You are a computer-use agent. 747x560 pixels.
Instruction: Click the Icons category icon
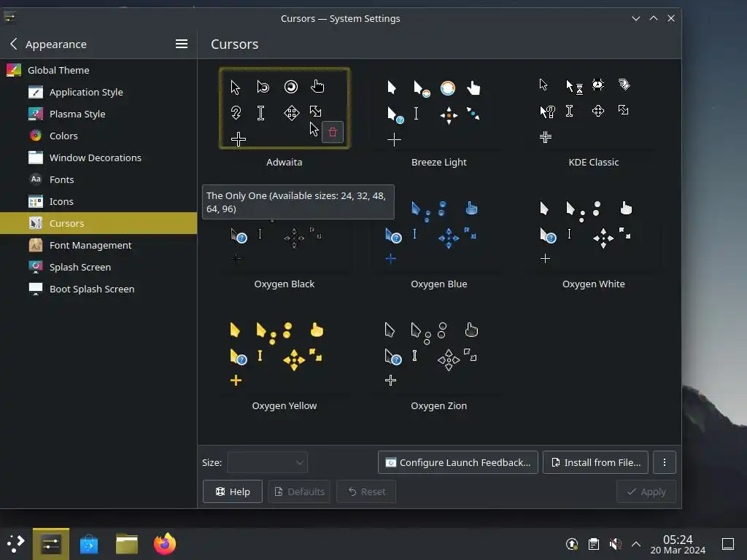pyautogui.click(x=36, y=201)
